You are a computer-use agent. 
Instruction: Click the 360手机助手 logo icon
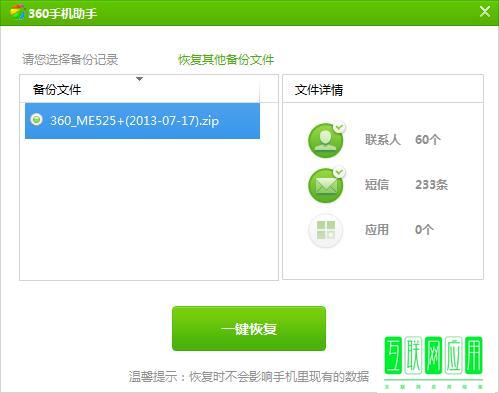click(17, 12)
